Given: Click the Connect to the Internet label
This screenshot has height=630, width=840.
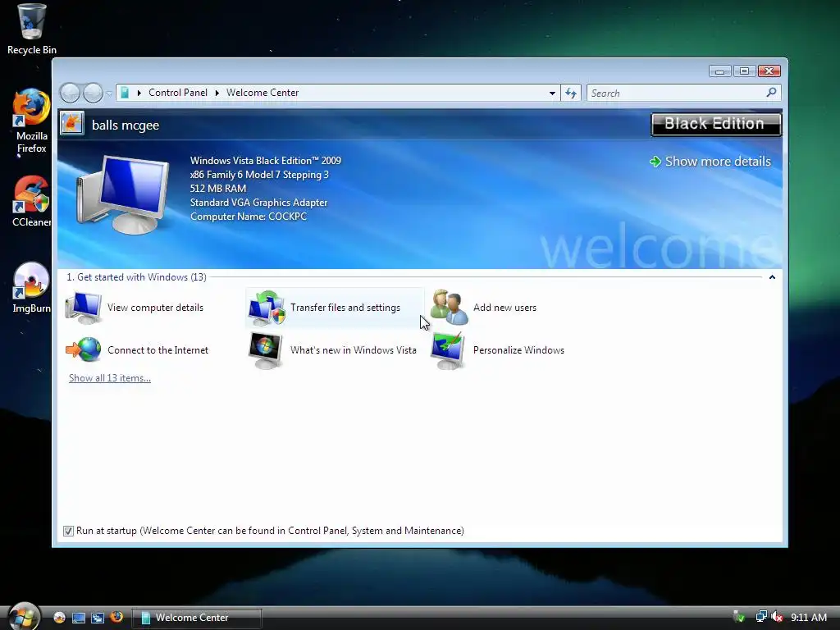Looking at the screenshot, I should (158, 350).
